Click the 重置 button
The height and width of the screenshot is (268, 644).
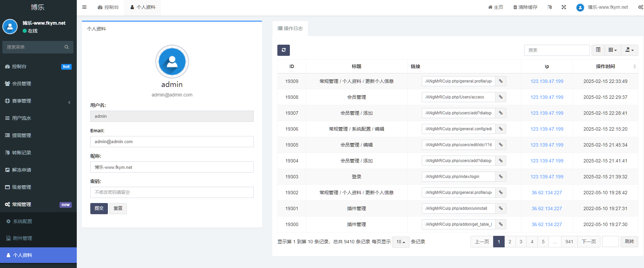pos(118,208)
